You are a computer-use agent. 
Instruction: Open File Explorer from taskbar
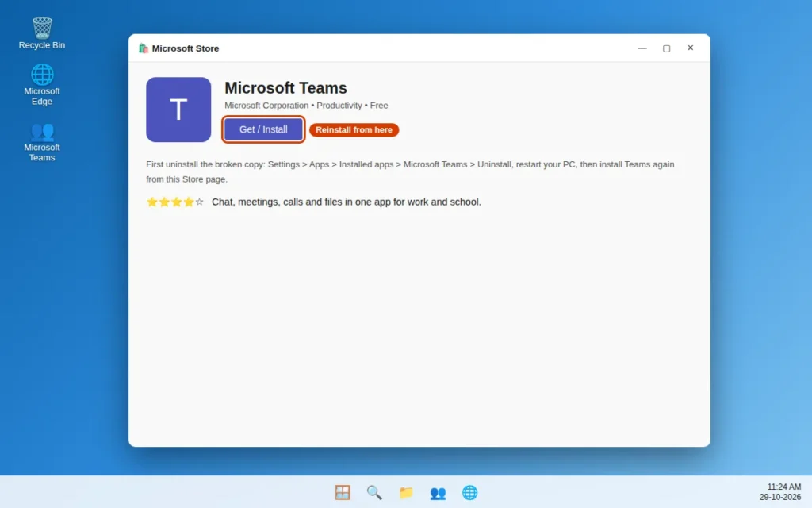pyautogui.click(x=406, y=492)
